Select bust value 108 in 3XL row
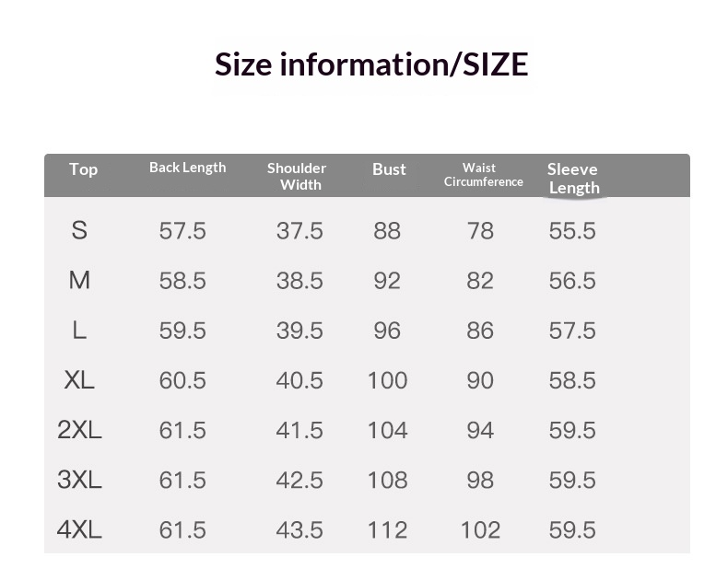This screenshot has width=728, height=569. coord(388,480)
